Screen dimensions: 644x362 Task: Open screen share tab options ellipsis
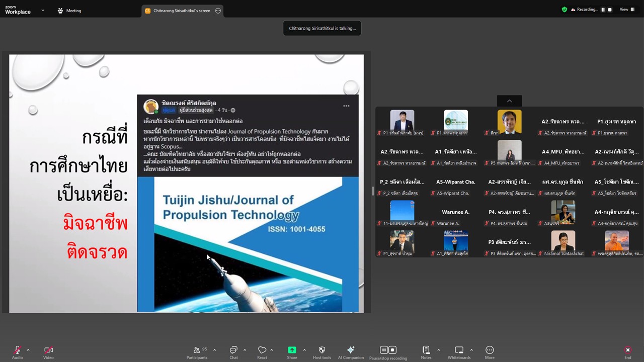pyautogui.click(x=218, y=11)
